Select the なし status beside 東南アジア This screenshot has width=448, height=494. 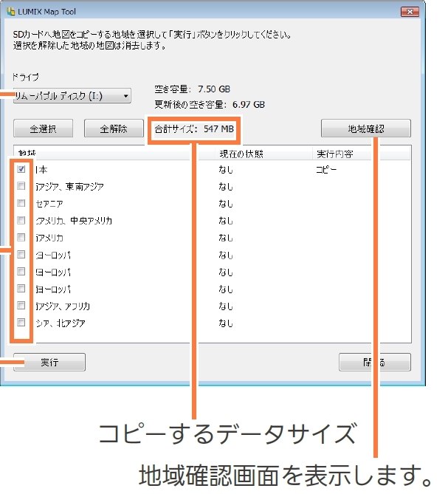pyautogui.click(x=226, y=187)
